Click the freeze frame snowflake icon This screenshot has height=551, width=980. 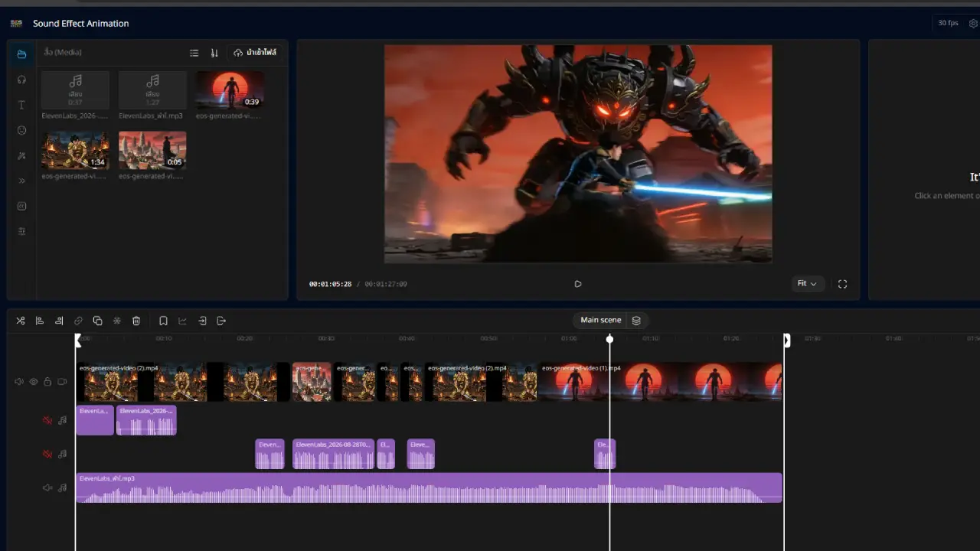(x=117, y=321)
